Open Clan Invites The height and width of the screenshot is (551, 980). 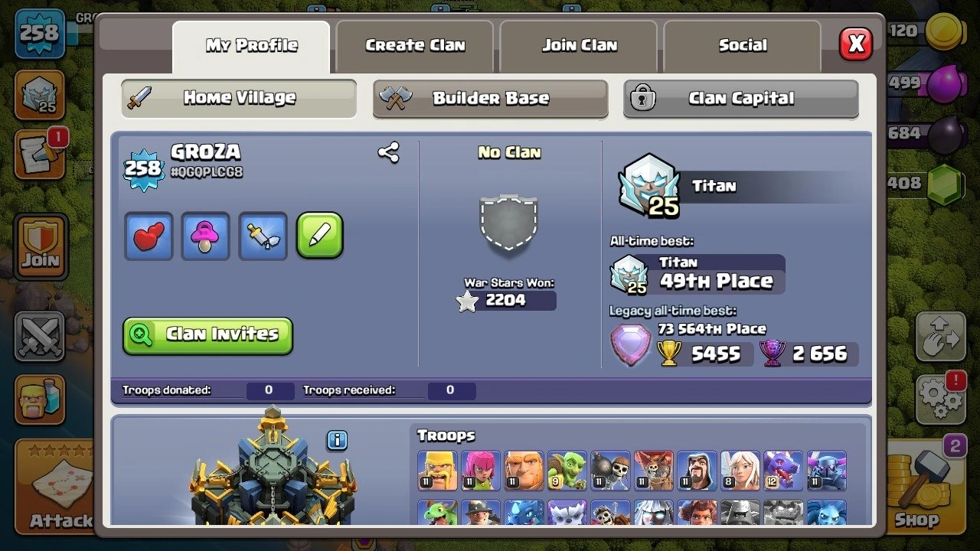(x=207, y=335)
